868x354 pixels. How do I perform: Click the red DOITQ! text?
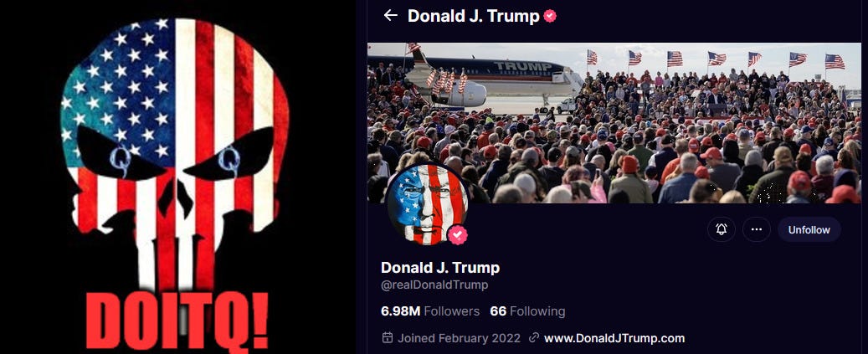[177, 321]
